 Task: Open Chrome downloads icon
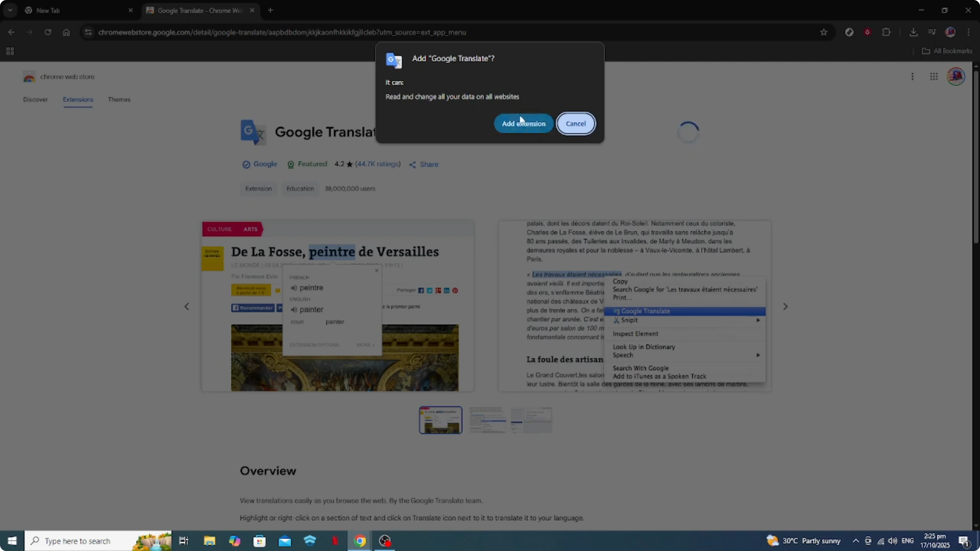913,32
